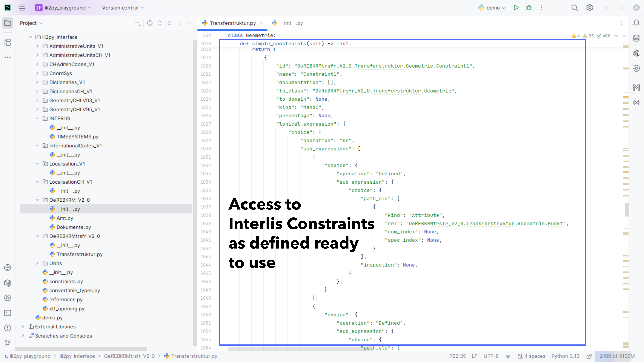Open the Terminal tool window

(8, 313)
